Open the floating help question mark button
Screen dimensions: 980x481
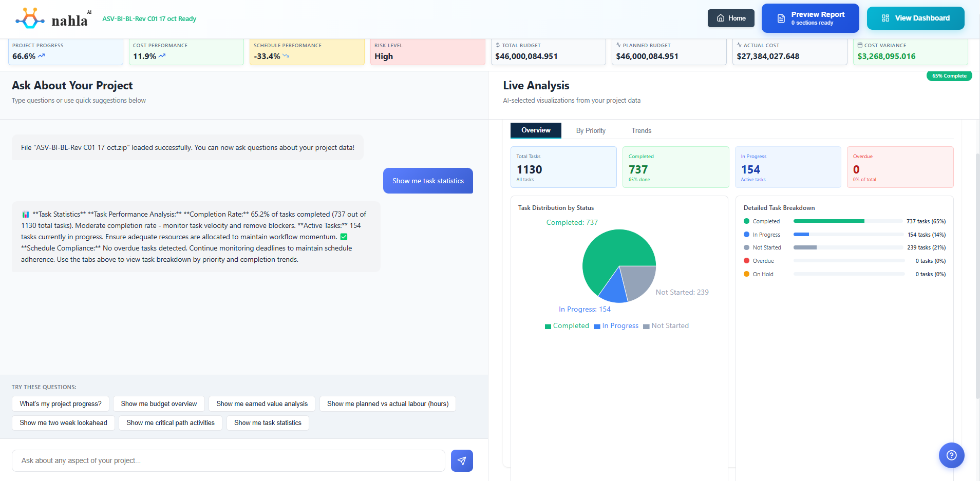point(951,455)
